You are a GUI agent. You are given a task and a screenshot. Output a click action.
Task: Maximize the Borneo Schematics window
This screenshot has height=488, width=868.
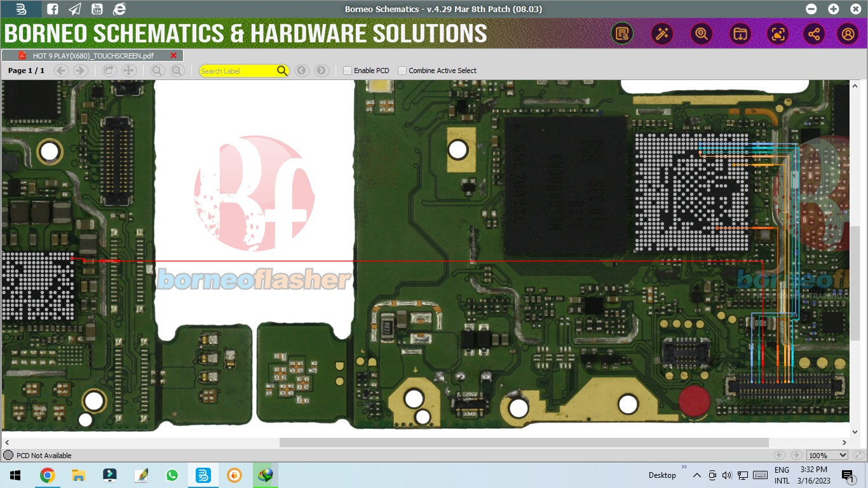833,9
